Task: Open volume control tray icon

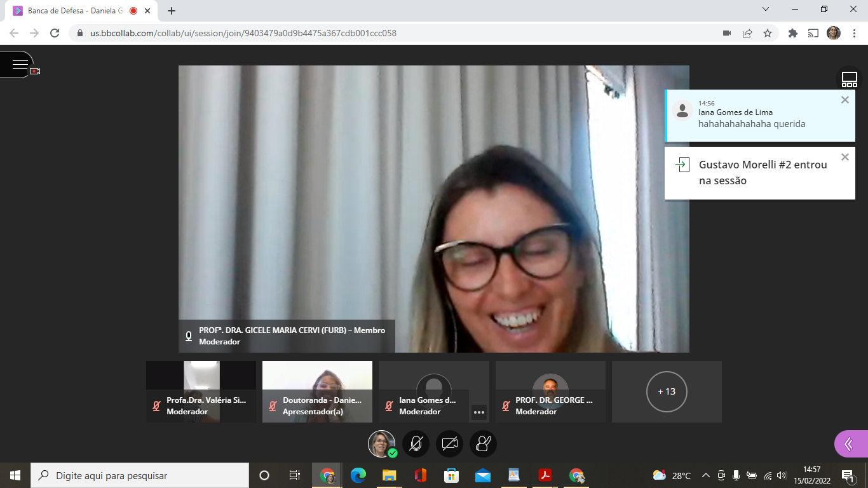Action: point(782,475)
